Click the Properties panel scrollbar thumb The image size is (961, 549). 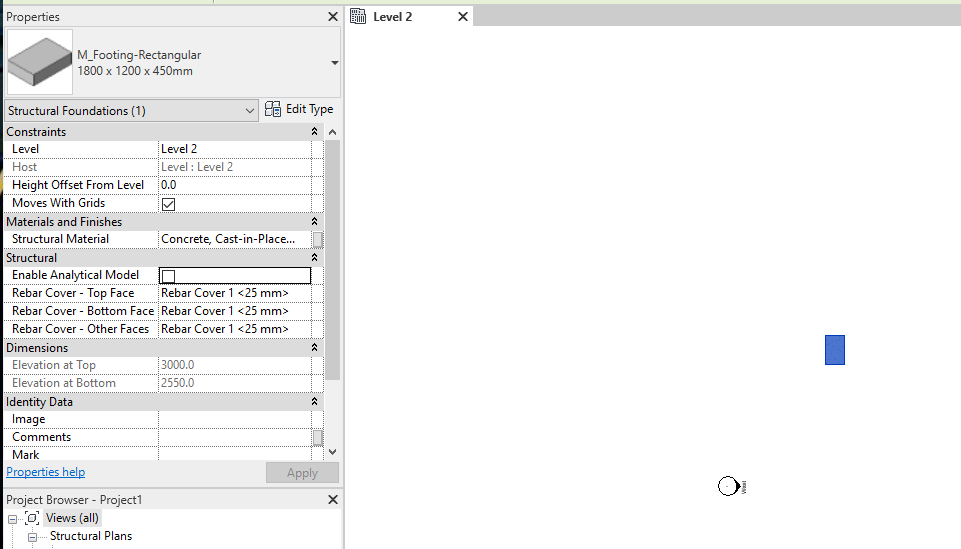[x=332, y=260]
